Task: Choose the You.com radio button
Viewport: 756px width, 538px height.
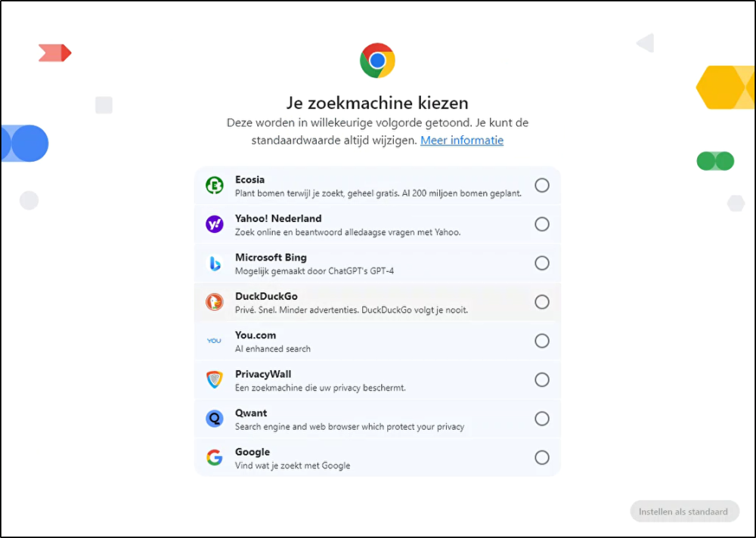Action: click(x=542, y=341)
